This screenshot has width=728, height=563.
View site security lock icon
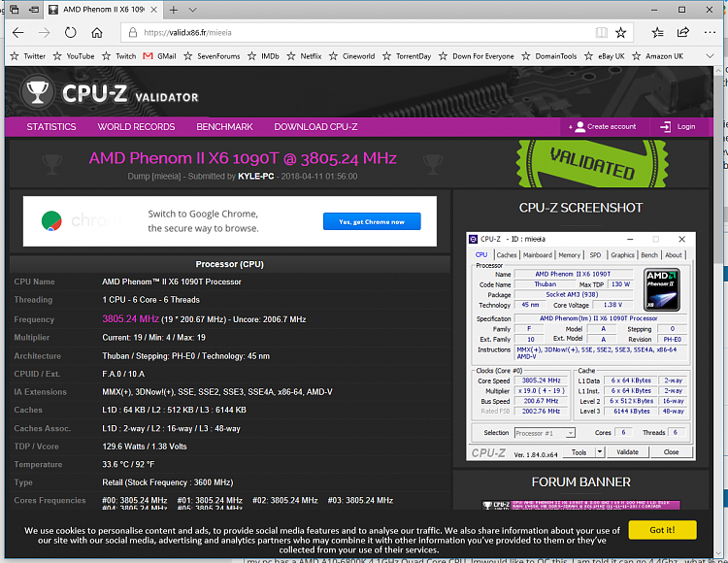tap(133, 32)
